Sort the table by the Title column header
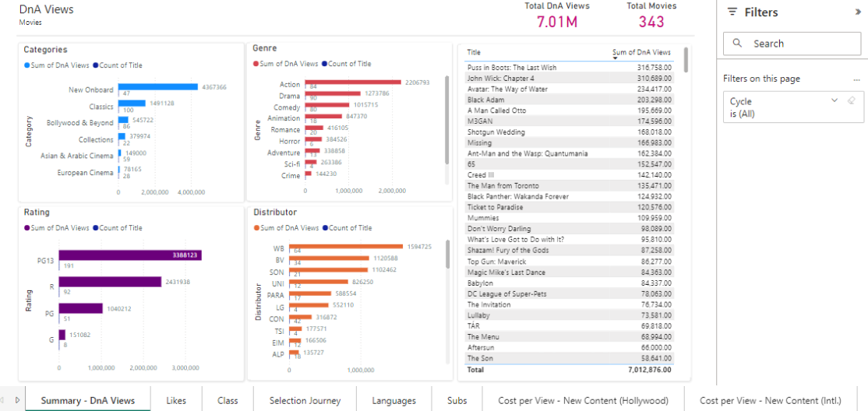Viewport: 868px width, 411px height. [474, 53]
